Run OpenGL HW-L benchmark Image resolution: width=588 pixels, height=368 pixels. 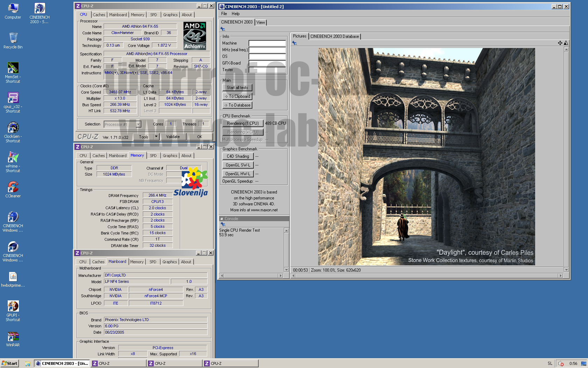pyautogui.click(x=238, y=174)
